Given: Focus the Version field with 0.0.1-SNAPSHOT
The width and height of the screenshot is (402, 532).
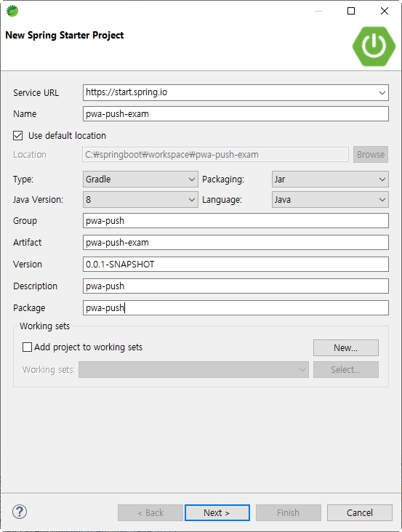Looking at the screenshot, I should coord(236,265).
